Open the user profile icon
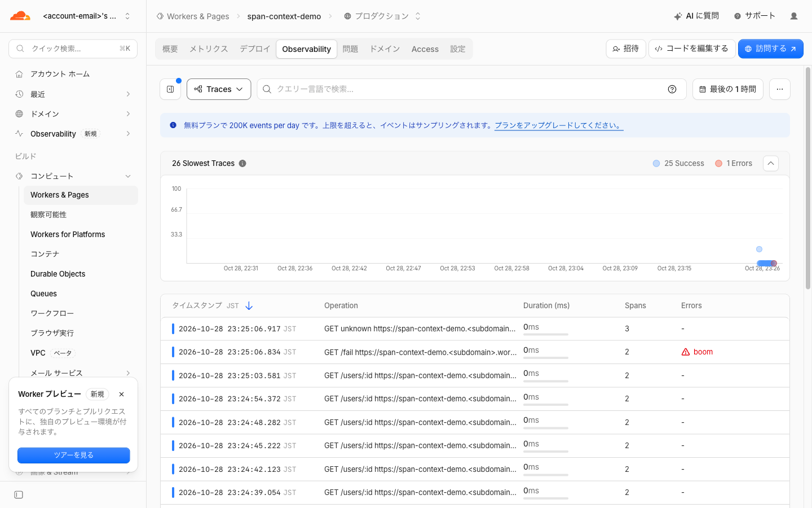This screenshot has width=812, height=508. (x=794, y=16)
